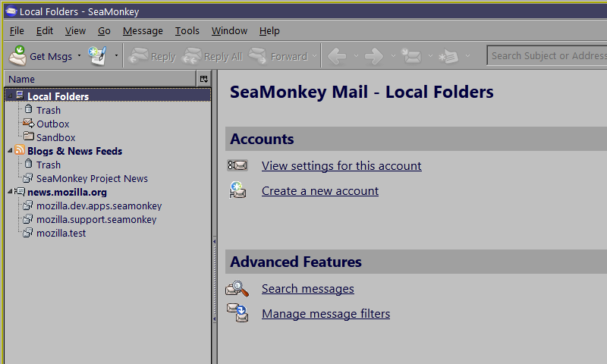This screenshot has width=607, height=364.
Task: Open the Forward dropdown arrow
Action: (314, 56)
